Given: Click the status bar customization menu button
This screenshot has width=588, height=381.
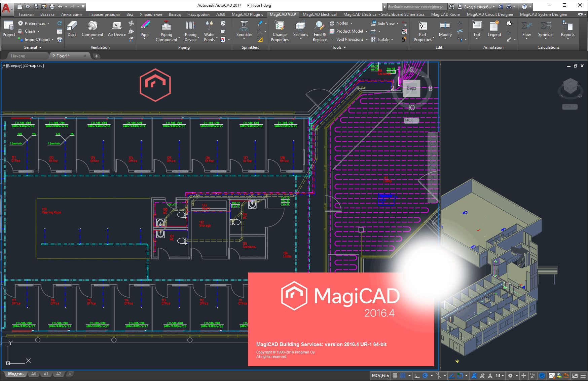Looking at the screenshot, I should 583,376.
